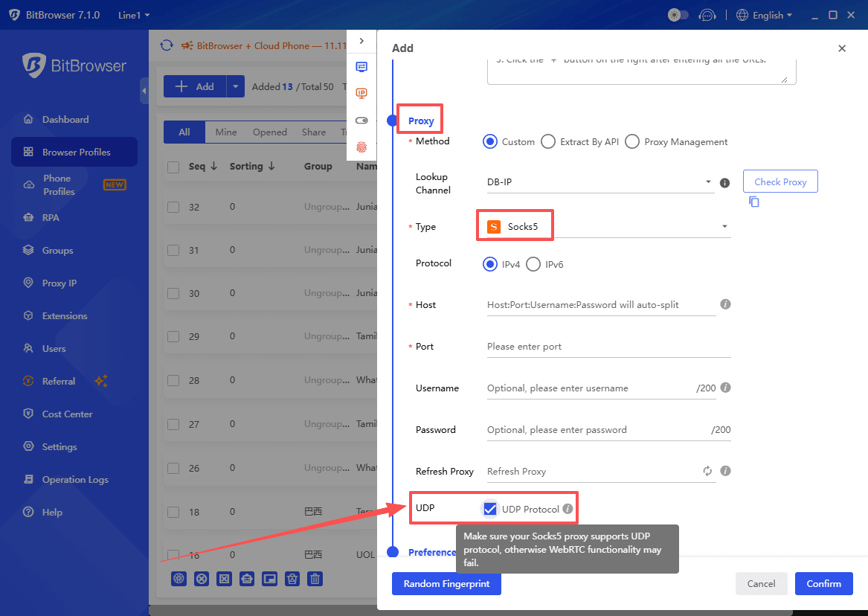Click the Random Fingerprint button
868x616 pixels.
tap(446, 584)
